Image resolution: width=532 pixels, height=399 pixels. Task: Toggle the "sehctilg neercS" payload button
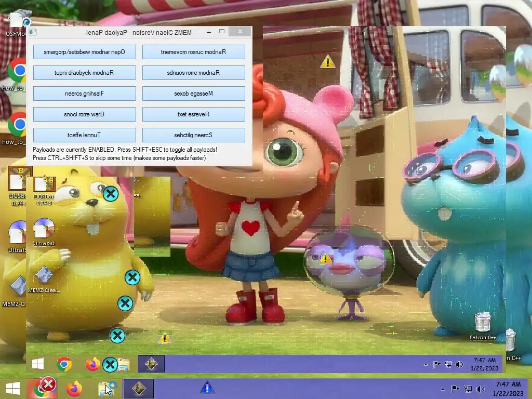[x=193, y=135]
